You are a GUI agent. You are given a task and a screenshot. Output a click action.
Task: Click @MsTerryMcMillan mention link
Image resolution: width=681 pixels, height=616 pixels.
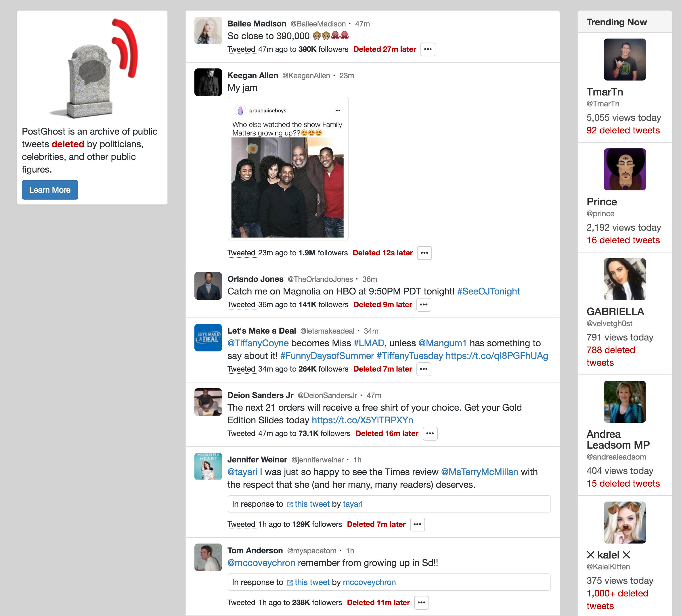pyautogui.click(x=479, y=472)
